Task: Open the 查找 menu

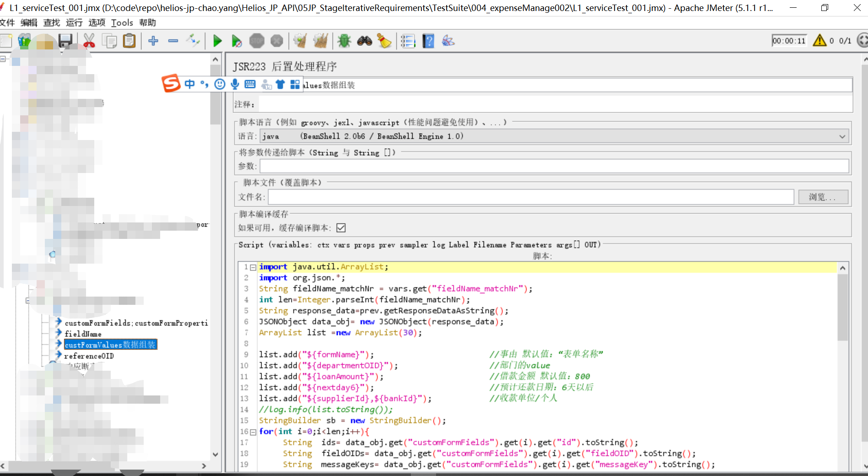Action: pyautogui.click(x=51, y=22)
